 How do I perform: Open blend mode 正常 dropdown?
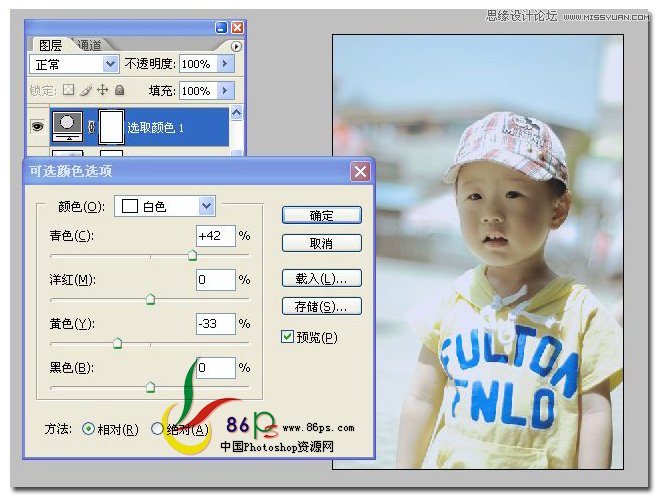(111, 64)
